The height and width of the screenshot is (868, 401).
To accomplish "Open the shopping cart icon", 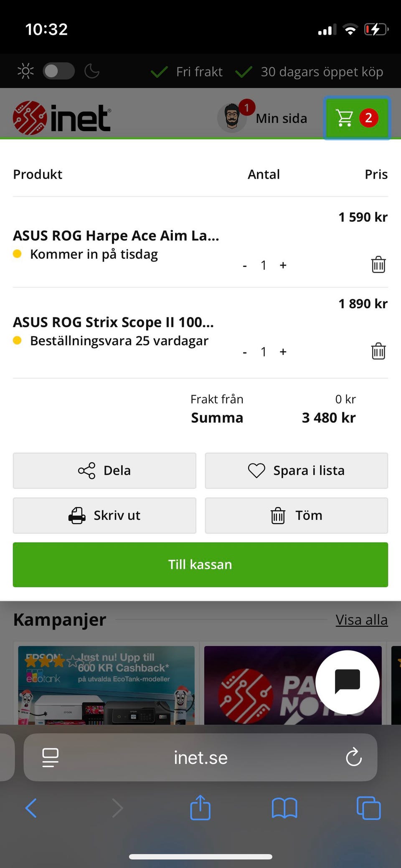I will [356, 118].
